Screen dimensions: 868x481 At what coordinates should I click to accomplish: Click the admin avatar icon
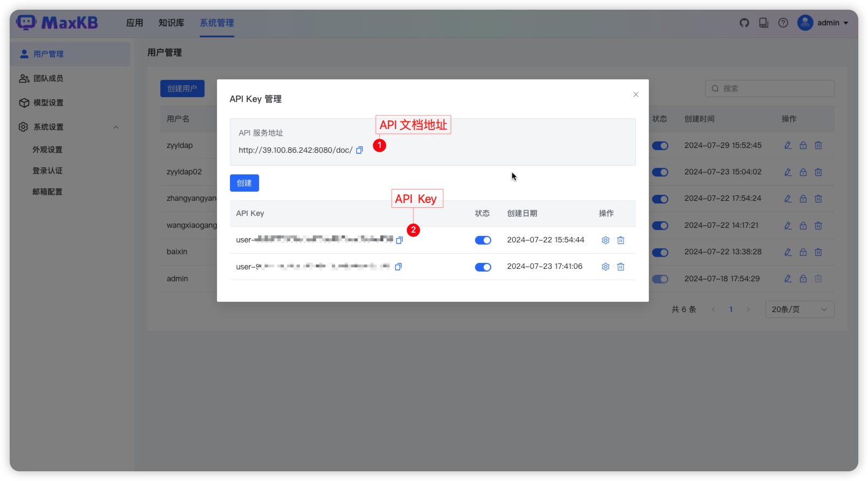[805, 23]
